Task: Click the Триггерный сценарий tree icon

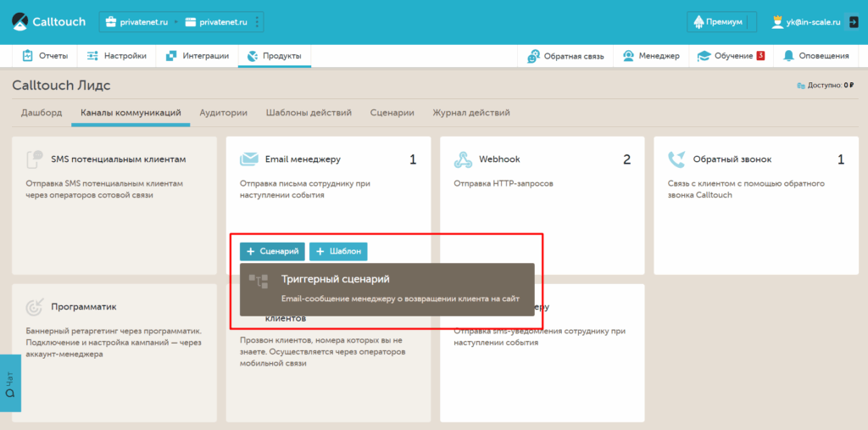Action: pos(258,281)
